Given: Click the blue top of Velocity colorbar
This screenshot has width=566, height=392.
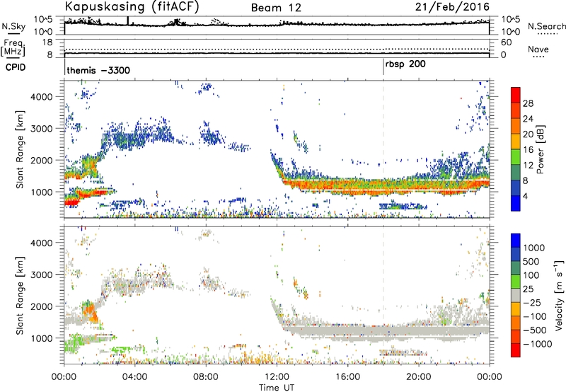Looking at the screenshot, I should [x=516, y=240].
